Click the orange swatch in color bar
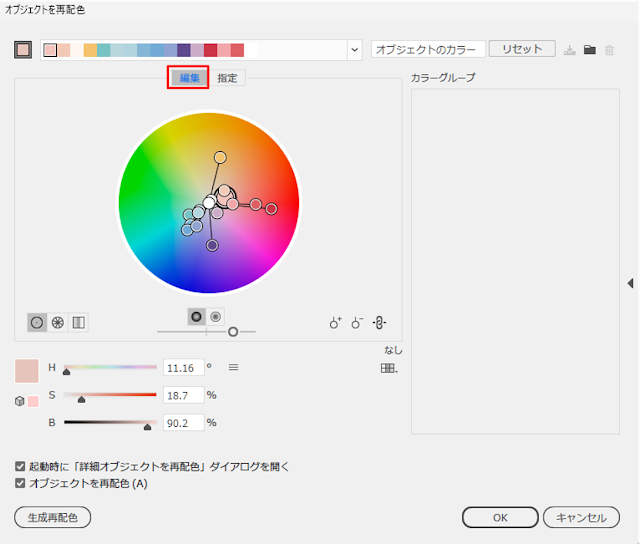Image resolution: width=640 pixels, height=544 pixels. pos(90,50)
